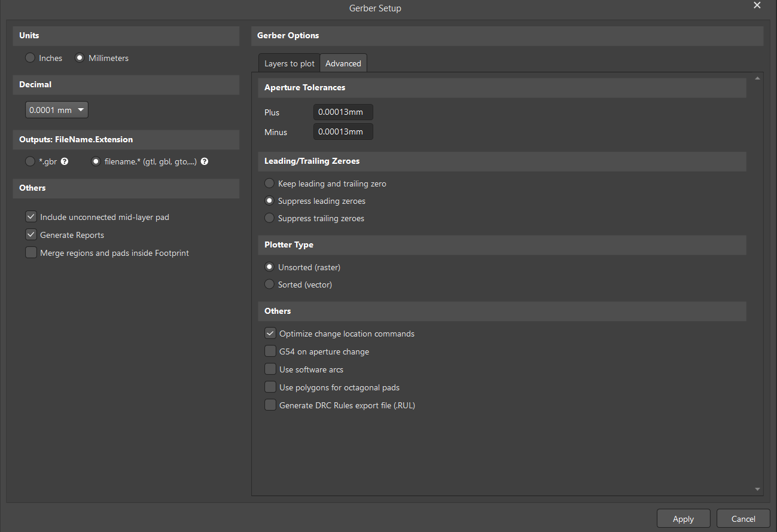The image size is (777, 532).
Task: Choose filename.* (gtl, gbl, gto) output option
Action: tap(96, 161)
